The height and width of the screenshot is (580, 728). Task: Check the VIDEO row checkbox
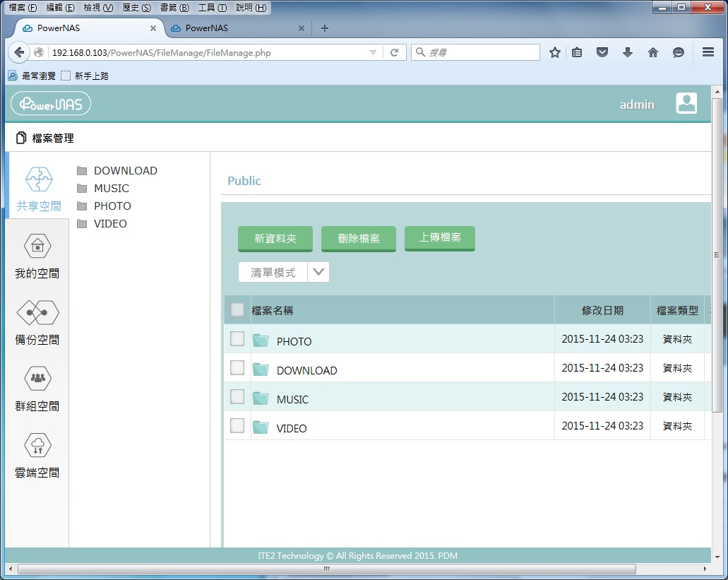click(x=237, y=425)
